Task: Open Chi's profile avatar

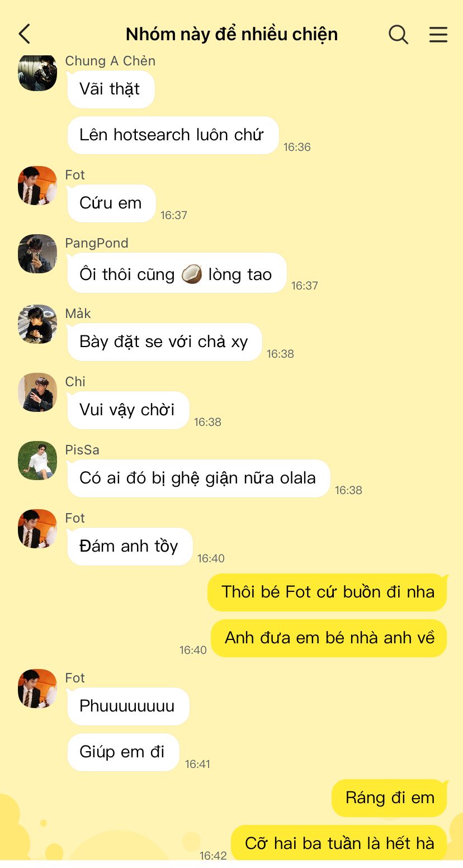Action: (37, 392)
